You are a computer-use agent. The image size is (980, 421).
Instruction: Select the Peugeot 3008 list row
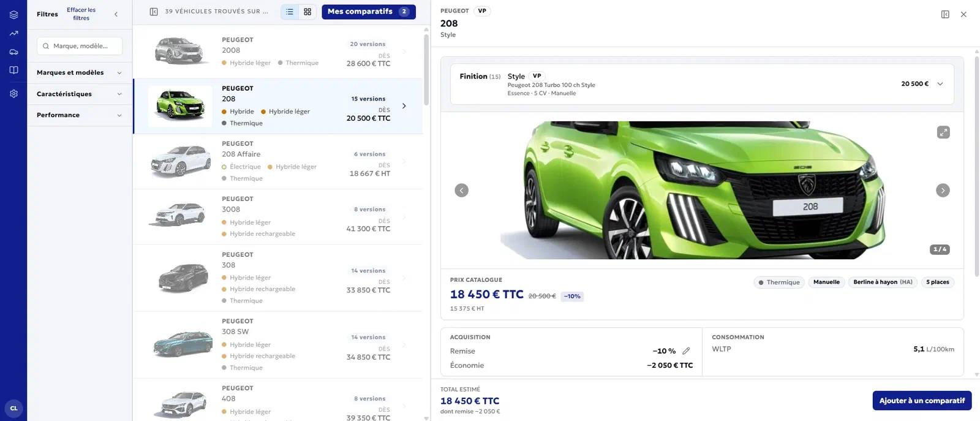[x=278, y=216]
